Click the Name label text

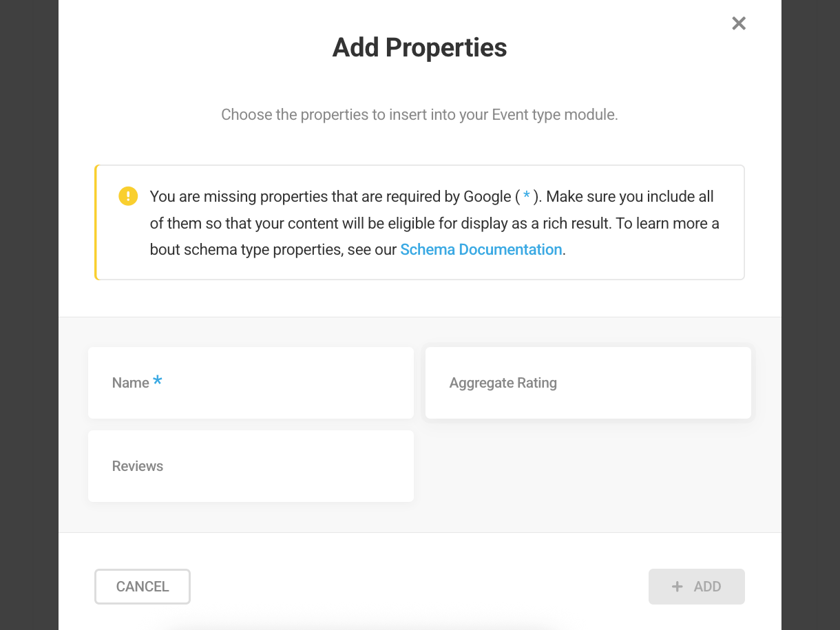coord(130,383)
